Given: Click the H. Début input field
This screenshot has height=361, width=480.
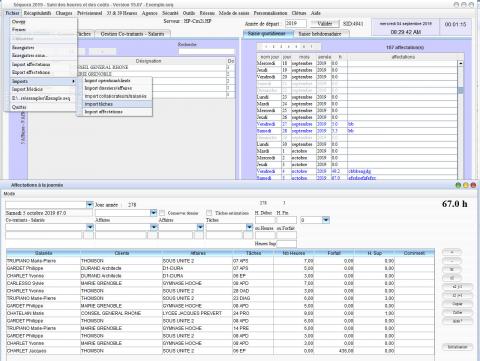Looking at the screenshot, I should click(265, 220).
